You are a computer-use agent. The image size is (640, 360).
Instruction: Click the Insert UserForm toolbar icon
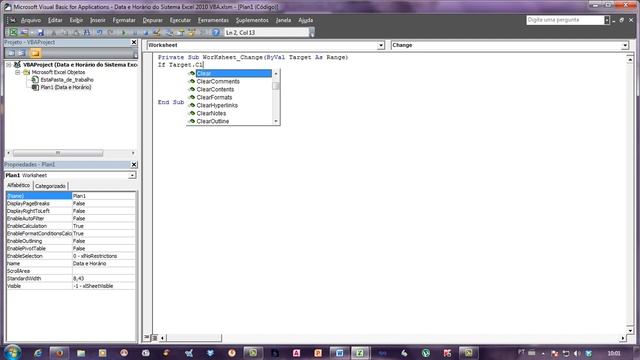(x=24, y=32)
